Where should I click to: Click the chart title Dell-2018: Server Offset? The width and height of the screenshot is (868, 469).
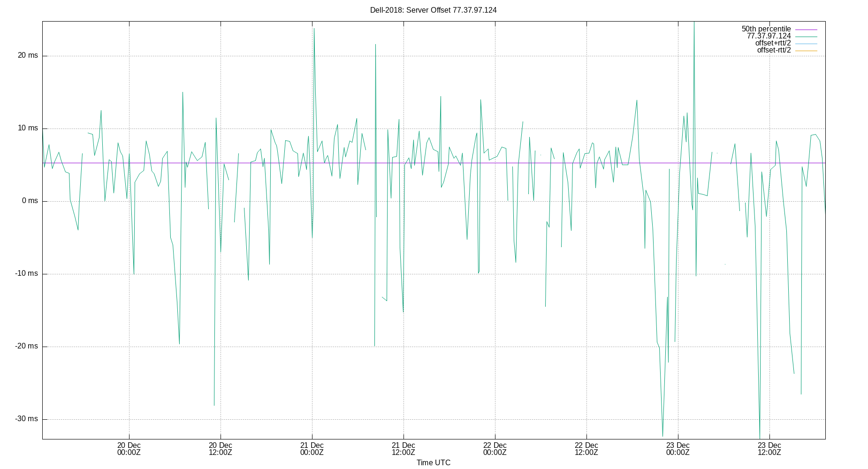tap(433, 10)
